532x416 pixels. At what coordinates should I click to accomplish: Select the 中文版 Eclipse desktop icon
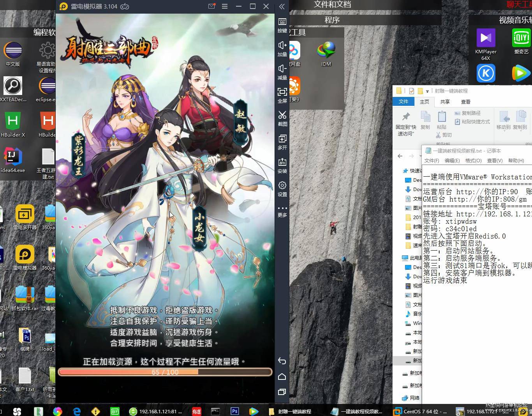point(13,54)
